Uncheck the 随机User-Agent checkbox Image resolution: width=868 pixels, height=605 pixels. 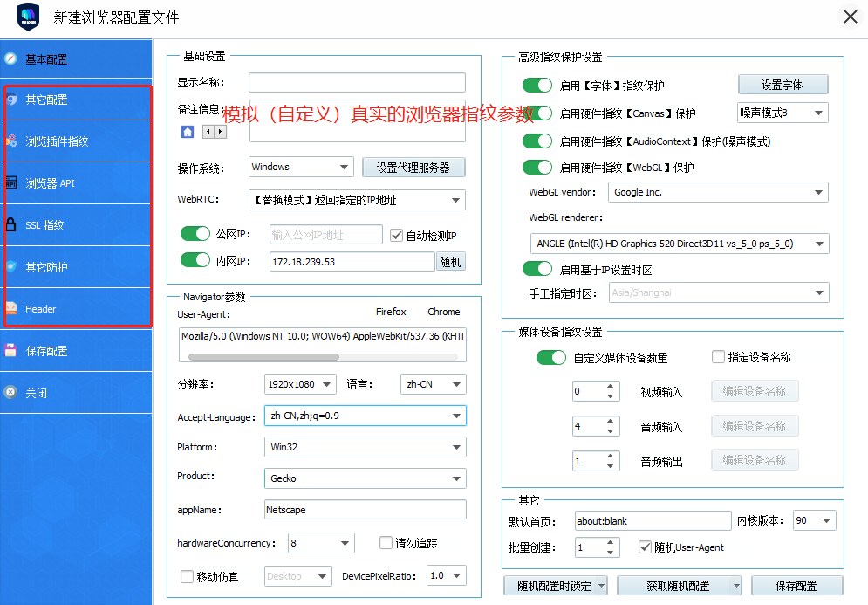(x=644, y=547)
